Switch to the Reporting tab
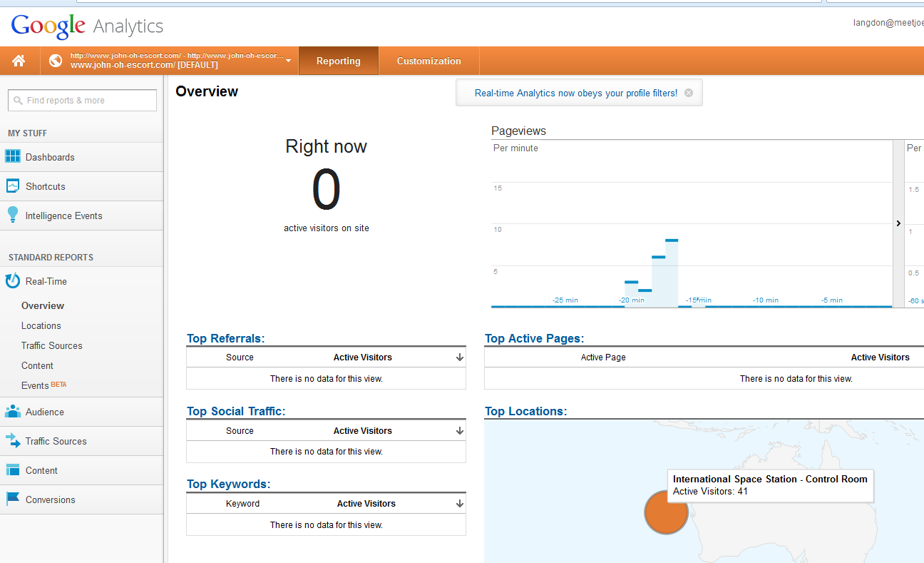 pos(339,61)
